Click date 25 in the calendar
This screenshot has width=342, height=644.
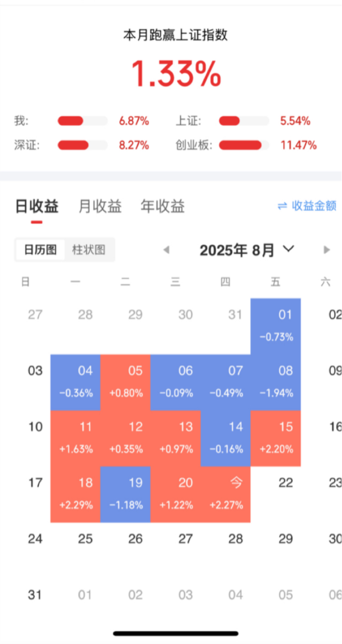pos(85,539)
